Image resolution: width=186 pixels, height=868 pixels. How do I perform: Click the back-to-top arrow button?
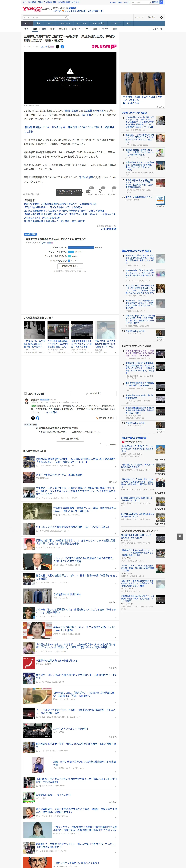[180, 536]
